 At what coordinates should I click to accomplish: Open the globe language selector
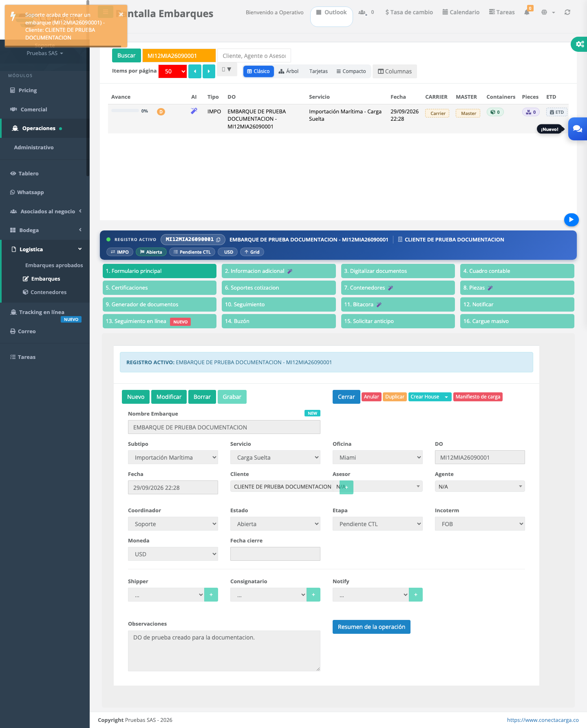pos(544,12)
